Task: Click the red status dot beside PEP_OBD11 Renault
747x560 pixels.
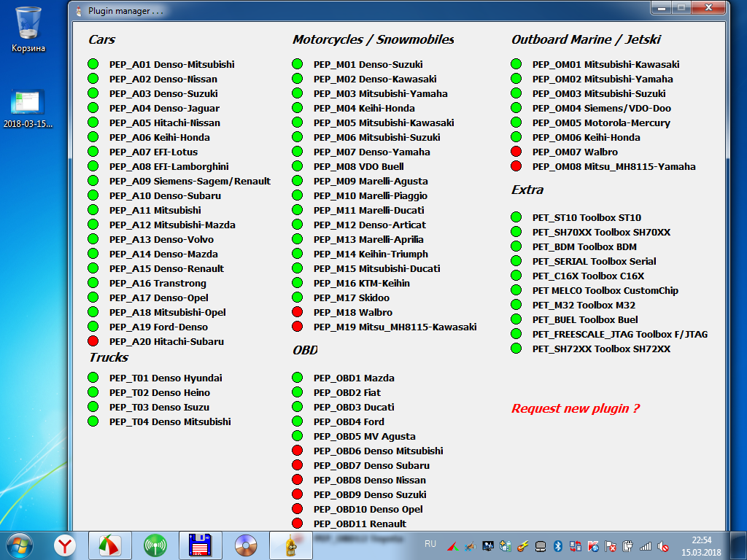Action: coord(298,524)
